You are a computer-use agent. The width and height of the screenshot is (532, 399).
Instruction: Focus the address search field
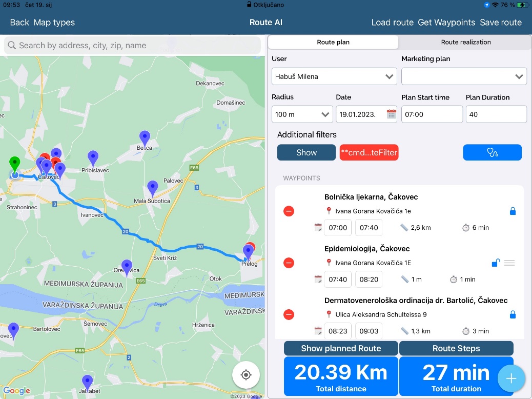coord(132,45)
